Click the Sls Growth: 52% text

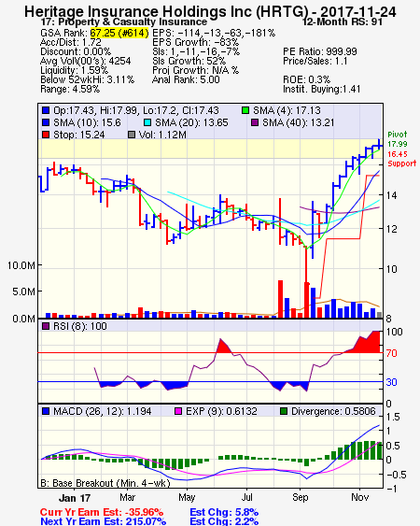coord(189,61)
